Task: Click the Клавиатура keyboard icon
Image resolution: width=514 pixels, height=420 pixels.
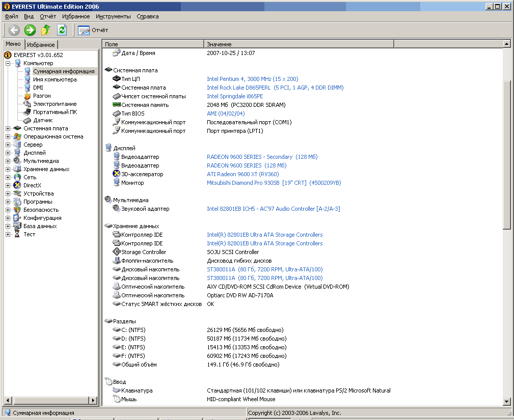Action: [x=116, y=390]
